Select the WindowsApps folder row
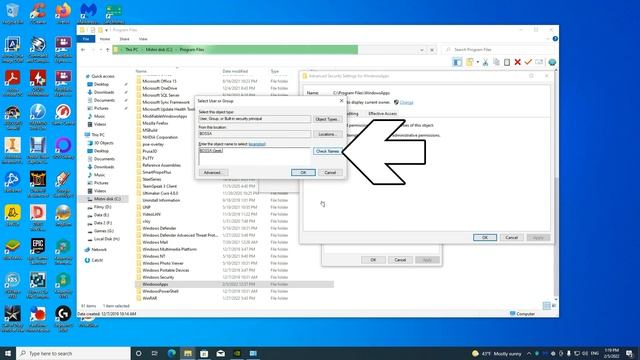 [x=235, y=284]
